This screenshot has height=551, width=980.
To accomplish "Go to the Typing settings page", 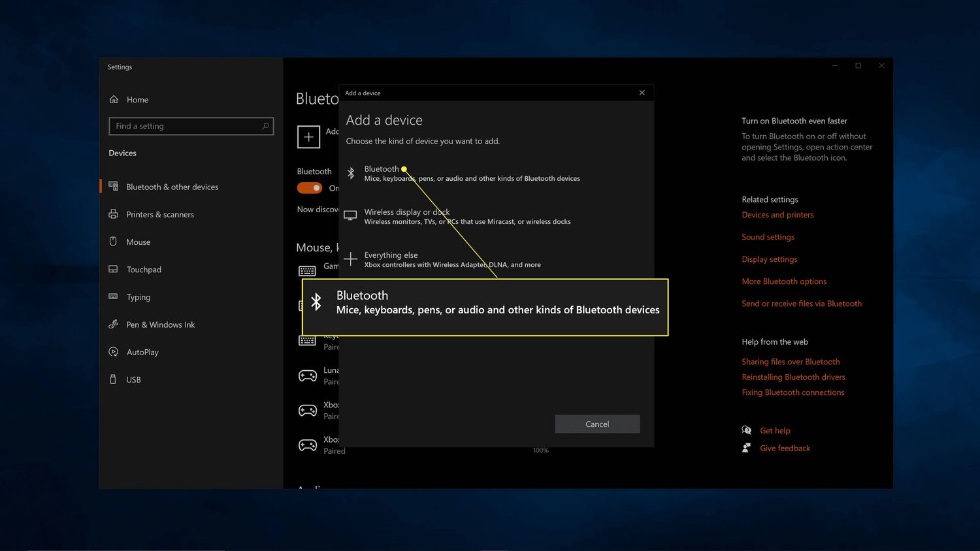I will 138,297.
